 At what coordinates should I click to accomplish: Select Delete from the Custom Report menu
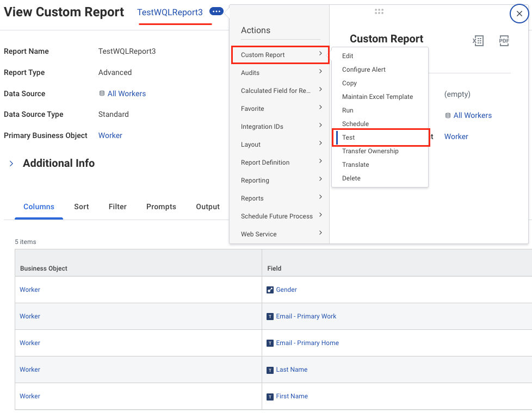click(x=351, y=178)
